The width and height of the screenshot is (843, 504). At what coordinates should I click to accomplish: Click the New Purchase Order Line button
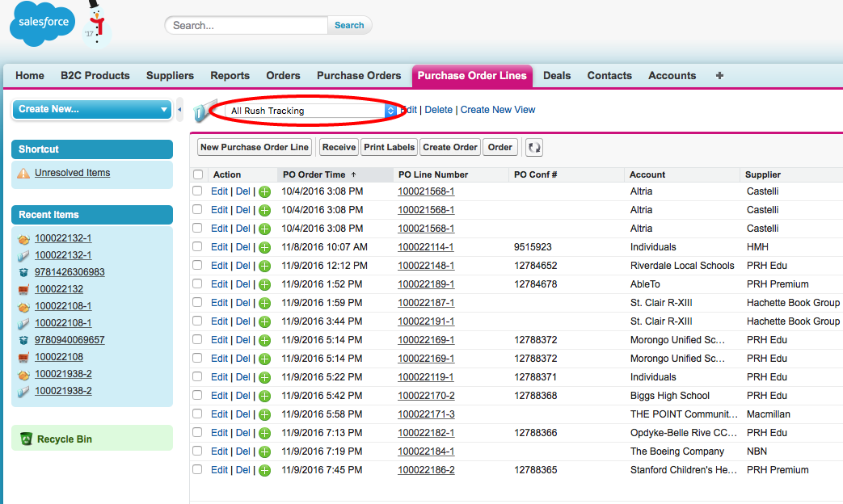point(255,147)
